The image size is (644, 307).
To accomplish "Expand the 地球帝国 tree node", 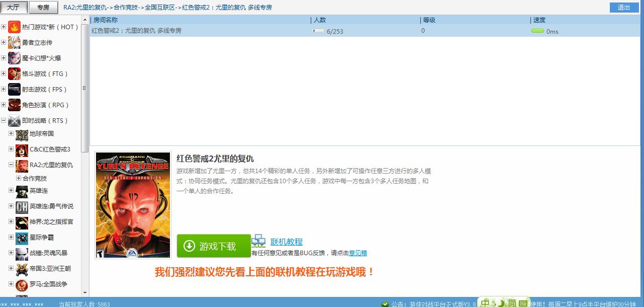I will (11, 134).
